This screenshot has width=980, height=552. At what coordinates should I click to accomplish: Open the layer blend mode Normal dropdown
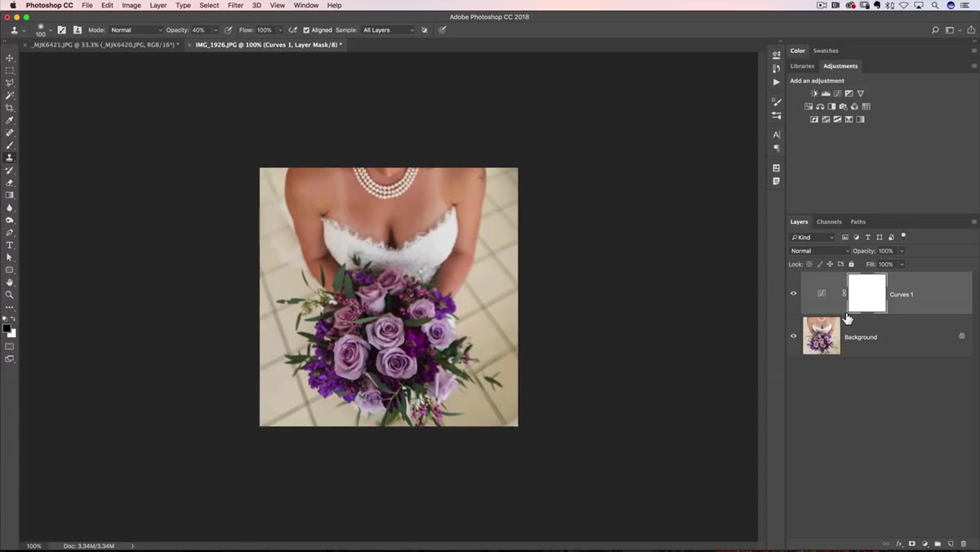[x=819, y=251]
